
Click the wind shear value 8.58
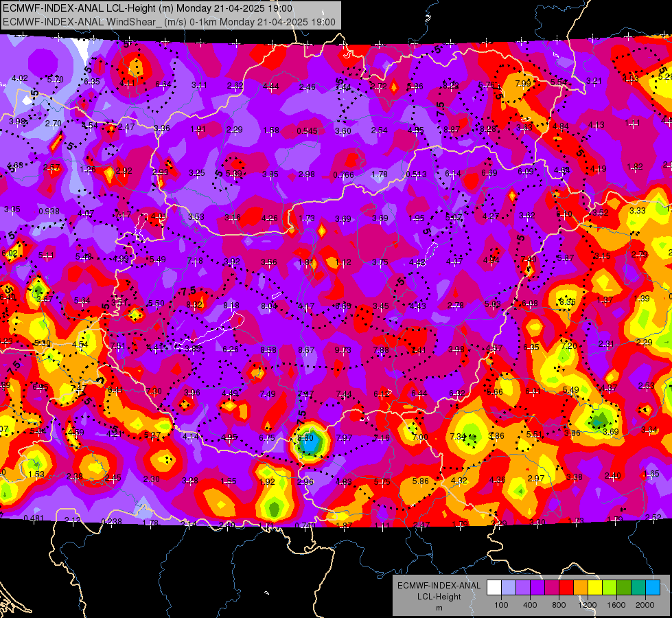(268, 350)
